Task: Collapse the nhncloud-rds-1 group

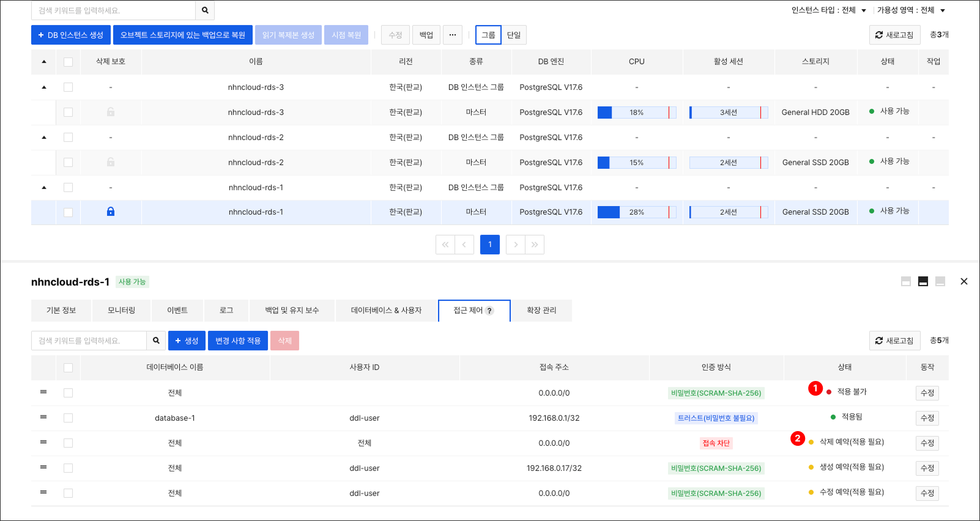Action: 44,188
